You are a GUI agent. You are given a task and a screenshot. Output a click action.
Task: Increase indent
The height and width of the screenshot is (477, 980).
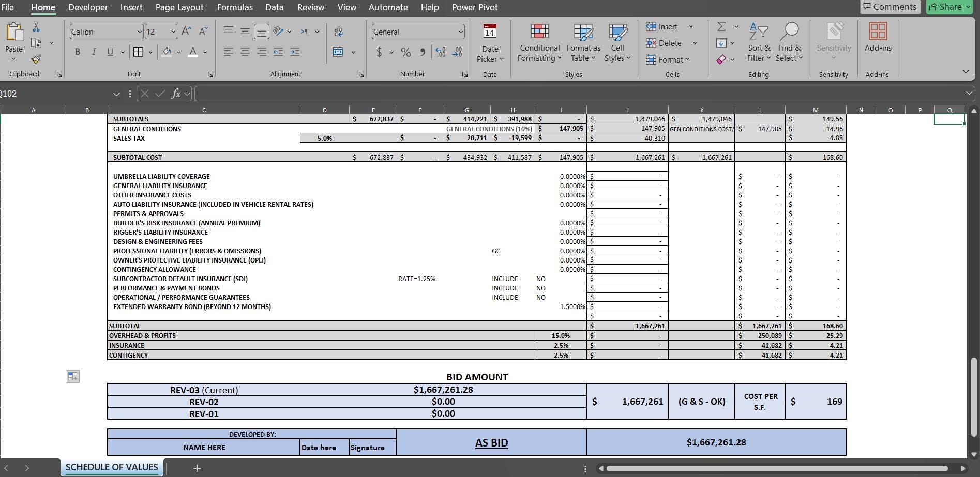point(295,52)
